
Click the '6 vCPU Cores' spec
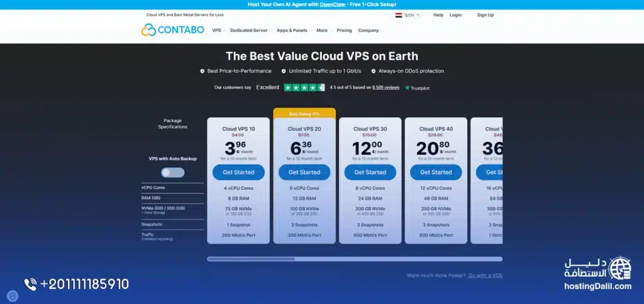[x=304, y=188]
